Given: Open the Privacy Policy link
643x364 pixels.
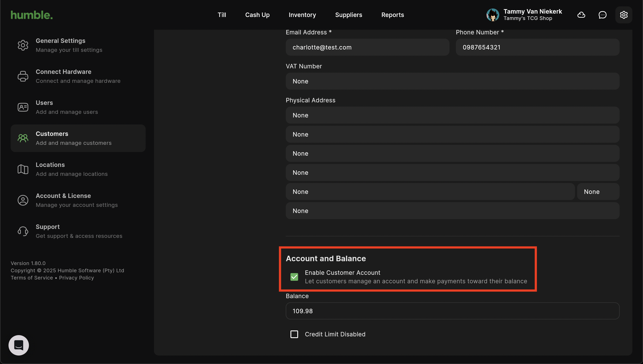Looking at the screenshot, I should (x=76, y=278).
